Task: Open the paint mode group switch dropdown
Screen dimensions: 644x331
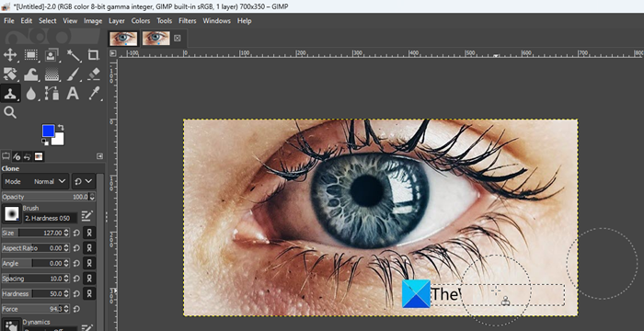Action: pos(84,181)
